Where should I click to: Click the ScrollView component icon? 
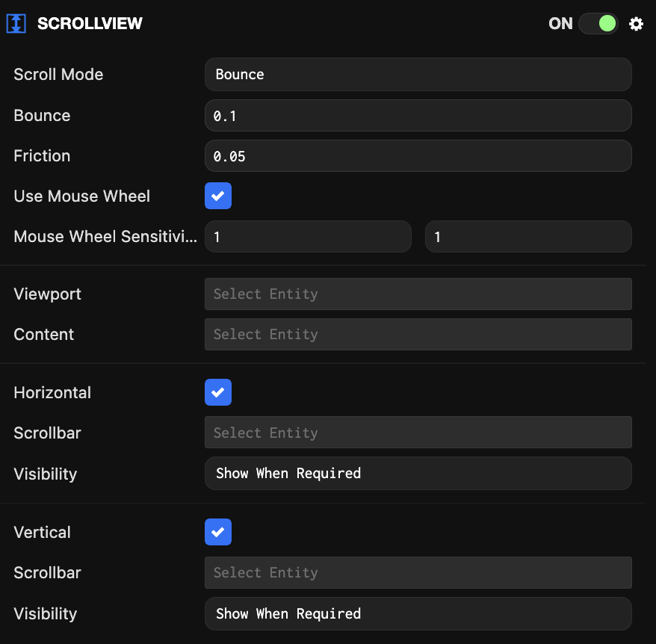coord(17,23)
